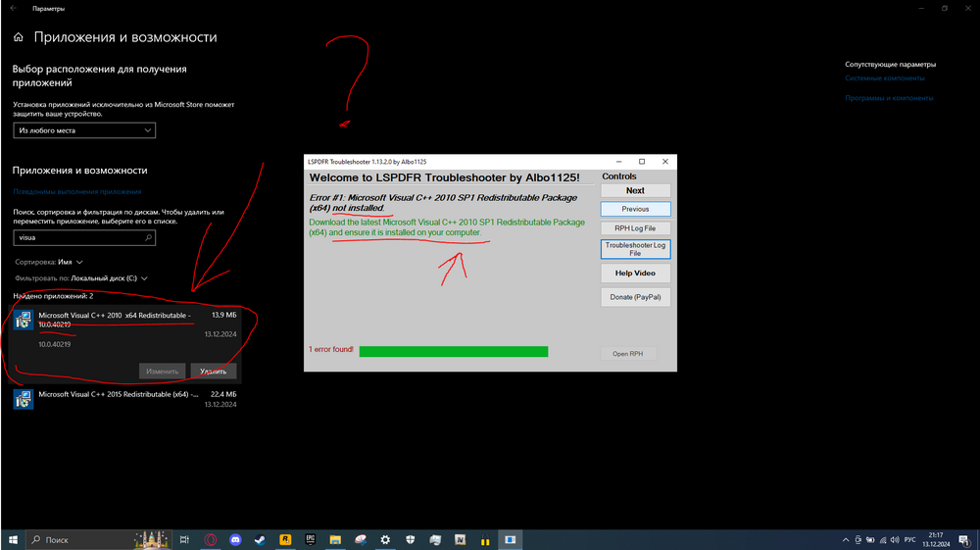Open Task View from the taskbar

[184, 540]
